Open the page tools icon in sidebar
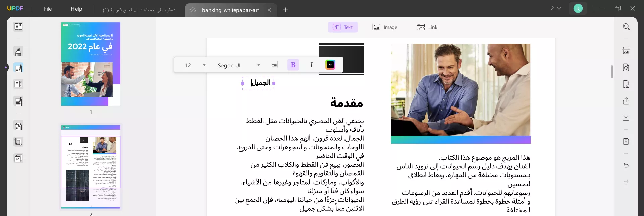Image resolution: width=644 pixels, height=216 pixels. (x=18, y=126)
